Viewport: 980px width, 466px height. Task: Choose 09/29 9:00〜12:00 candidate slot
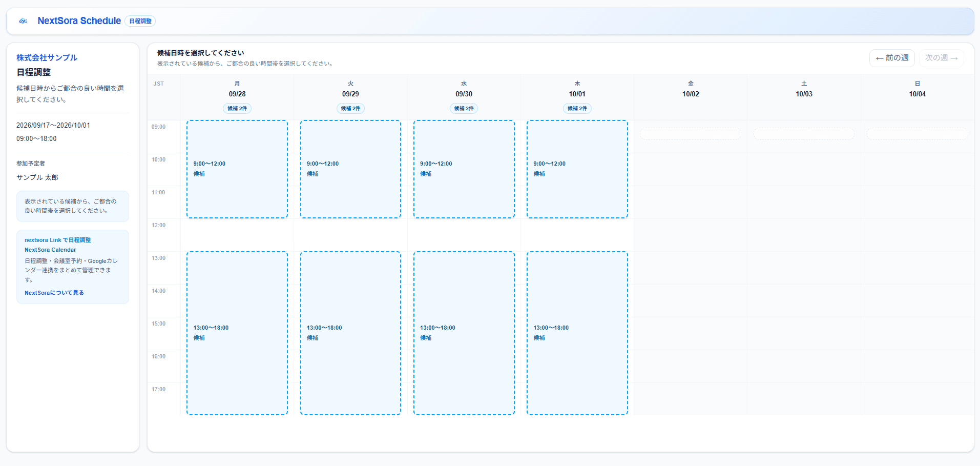[350, 169]
